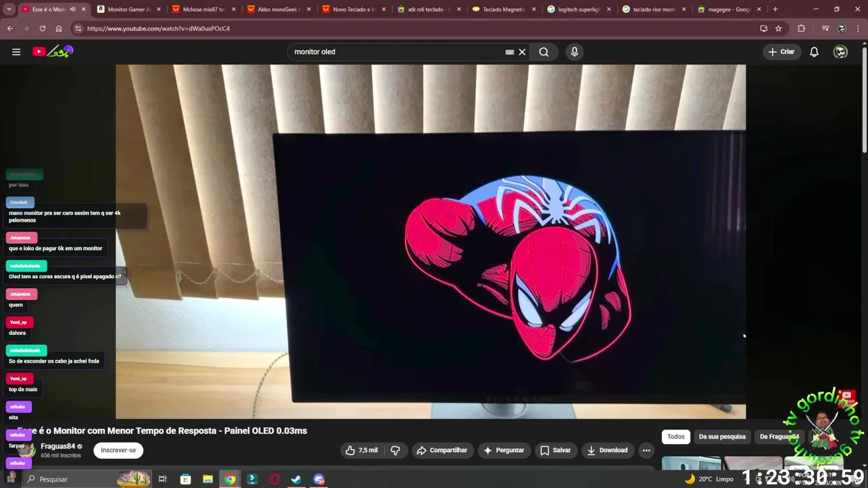868x488 pixels.
Task: Open the on-screen keyboard icon in search
Action: [x=510, y=52]
